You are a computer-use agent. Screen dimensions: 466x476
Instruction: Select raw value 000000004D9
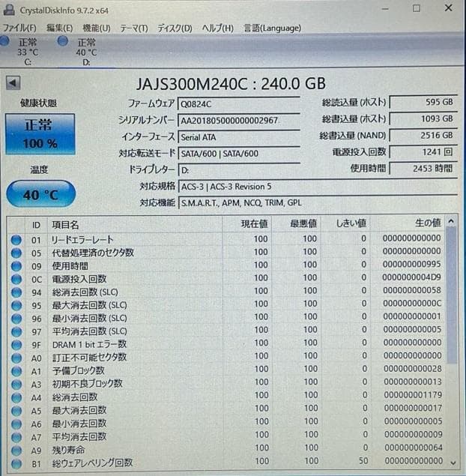(x=411, y=277)
